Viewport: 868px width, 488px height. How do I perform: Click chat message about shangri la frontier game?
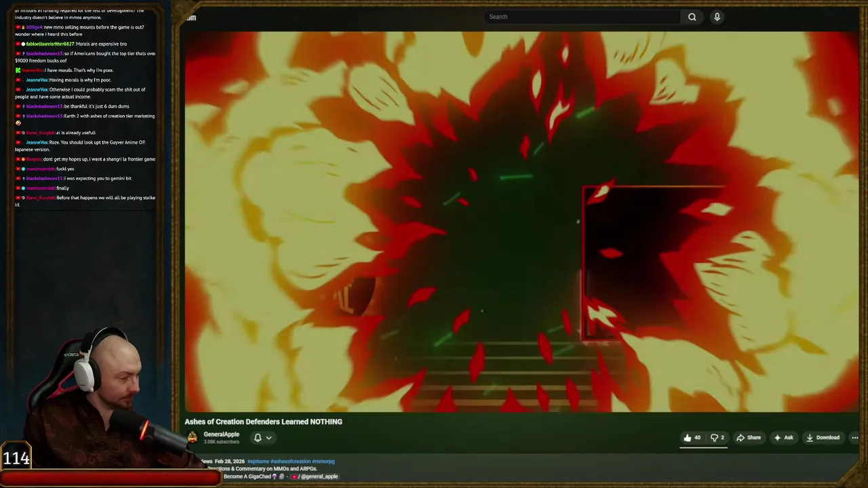[99, 159]
